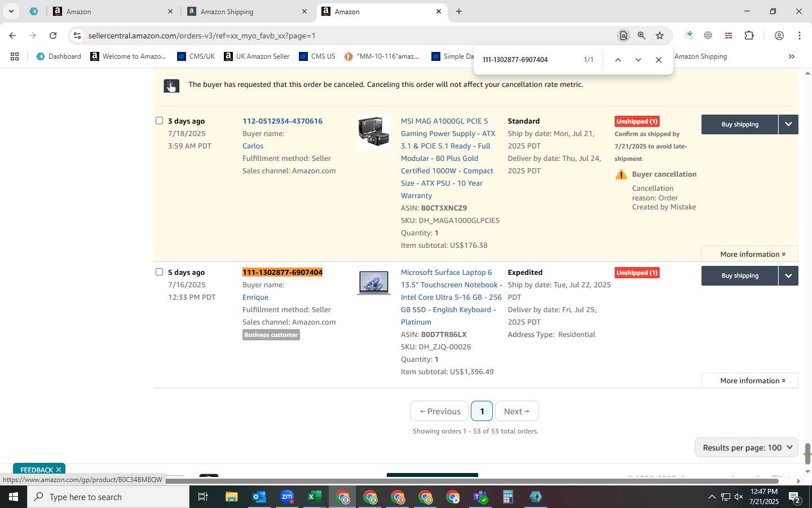Open Microsoft Surface Laptop 6 product link

click(x=451, y=297)
